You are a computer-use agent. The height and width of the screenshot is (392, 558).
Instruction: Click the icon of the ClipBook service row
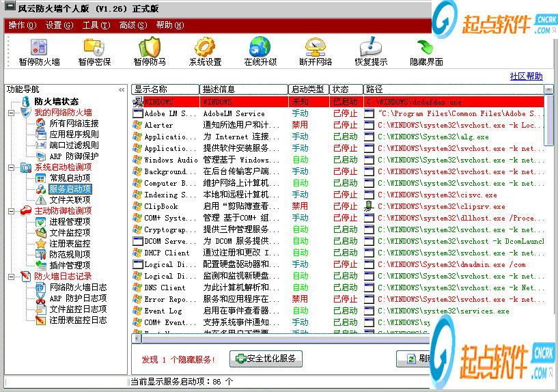coord(137,206)
